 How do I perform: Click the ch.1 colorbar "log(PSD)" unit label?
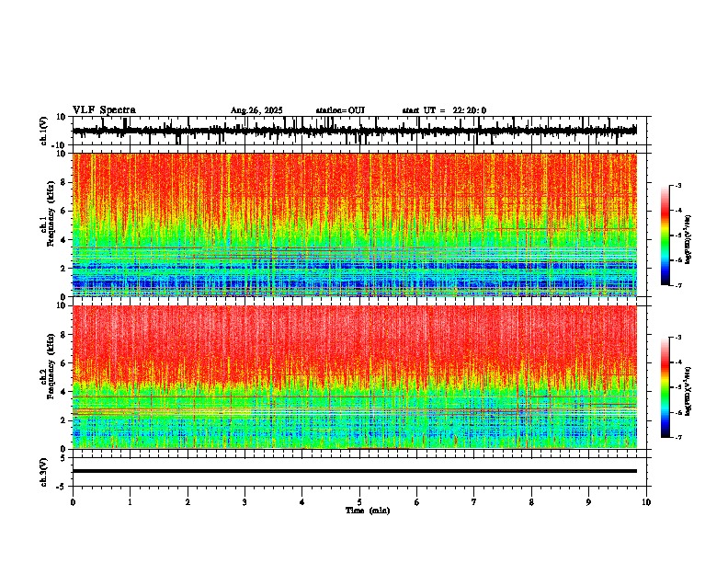pos(689,239)
